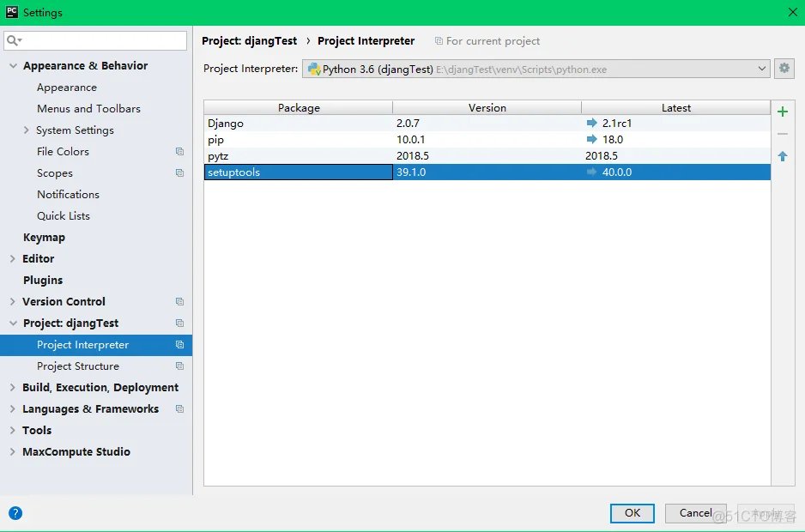Viewport: 805px width, 532px height.
Task: Click the copy icon beside Project: djangTest
Action: (179, 323)
